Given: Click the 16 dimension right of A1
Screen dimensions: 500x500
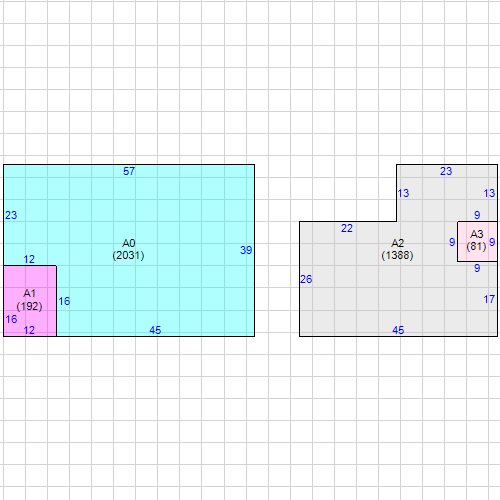Looking at the screenshot, I should click(64, 301).
